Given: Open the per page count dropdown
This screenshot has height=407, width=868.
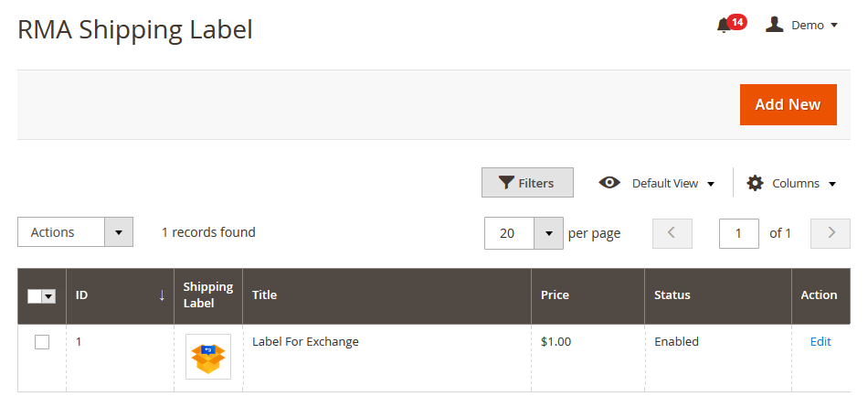Looking at the screenshot, I should click(x=548, y=233).
